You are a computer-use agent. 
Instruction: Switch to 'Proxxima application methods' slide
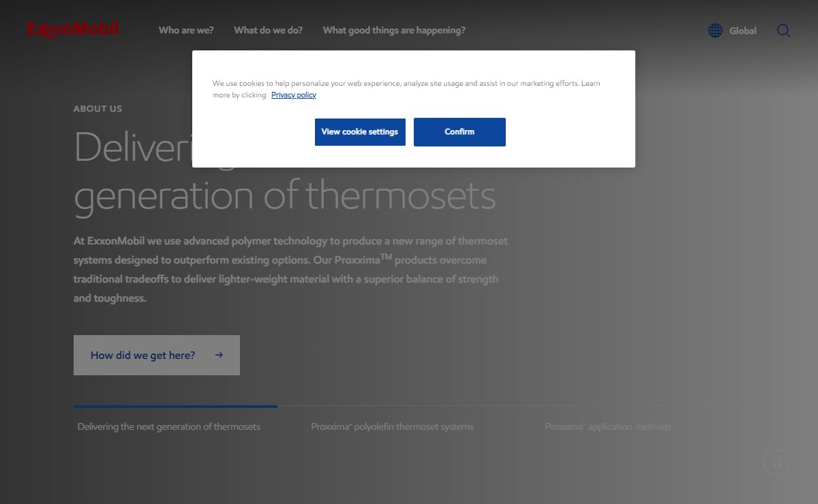(x=608, y=427)
